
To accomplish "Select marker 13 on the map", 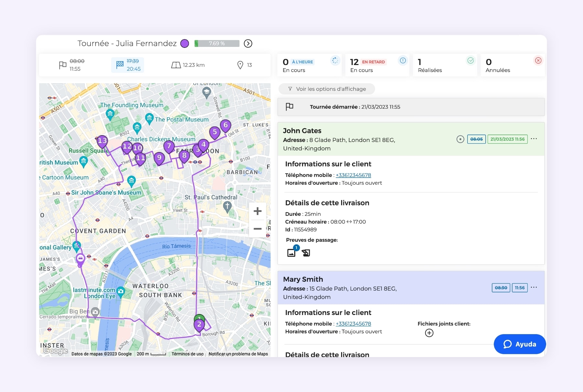I will click(102, 141).
